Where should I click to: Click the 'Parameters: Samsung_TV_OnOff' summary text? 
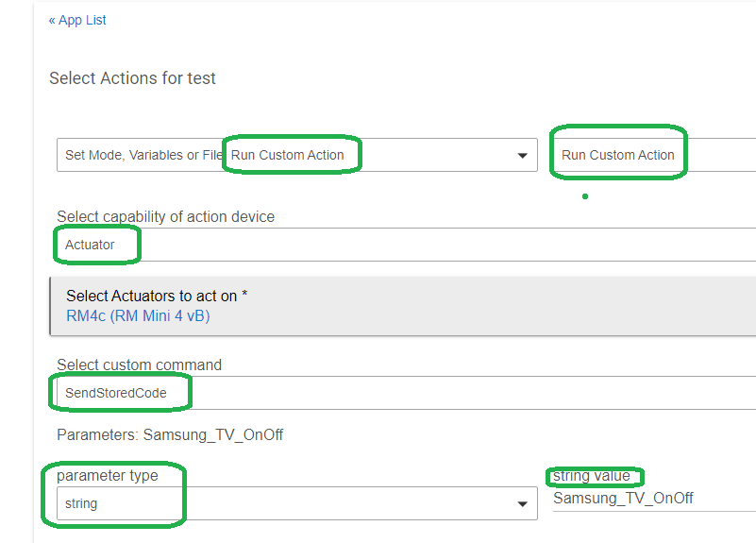170,435
